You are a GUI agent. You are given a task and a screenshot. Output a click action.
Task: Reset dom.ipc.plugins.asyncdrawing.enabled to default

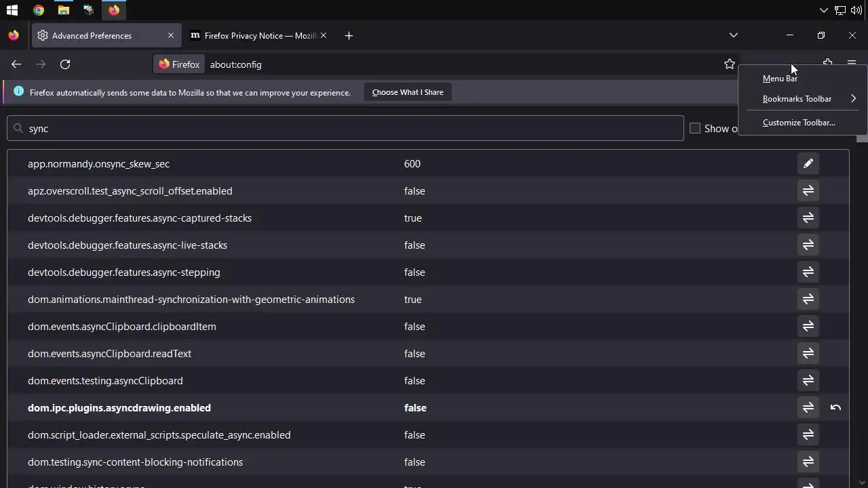835,408
